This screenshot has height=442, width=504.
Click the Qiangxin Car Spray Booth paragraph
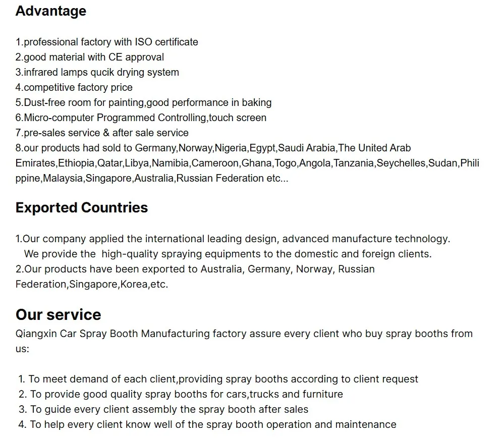click(244, 334)
